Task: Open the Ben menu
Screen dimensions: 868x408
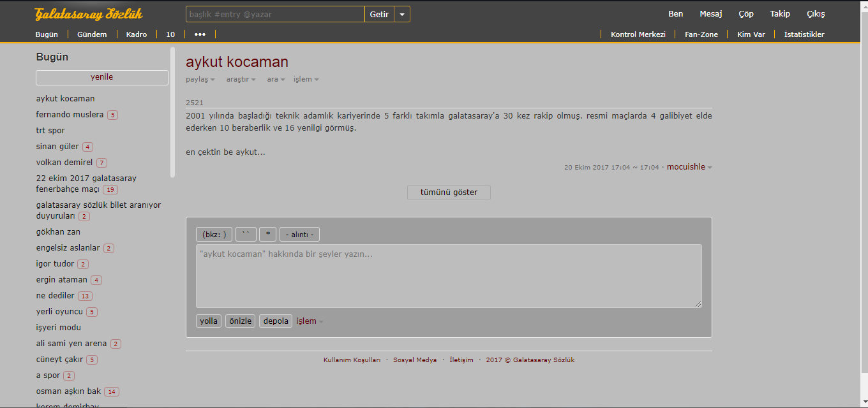Action: [675, 14]
